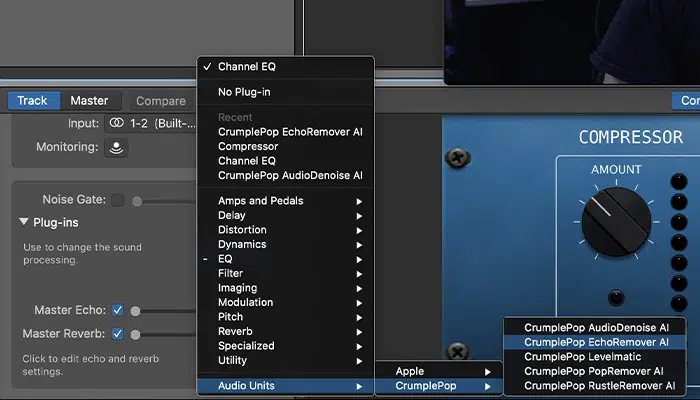This screenshot has width=700, height=400.
Task: Click the COMPRESSOR title text
Action: 631,137
